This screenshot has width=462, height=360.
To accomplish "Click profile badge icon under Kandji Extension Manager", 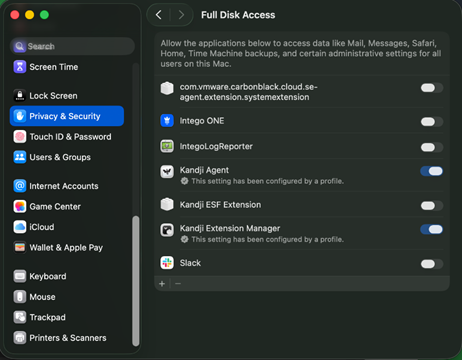I will coord(184,239).
